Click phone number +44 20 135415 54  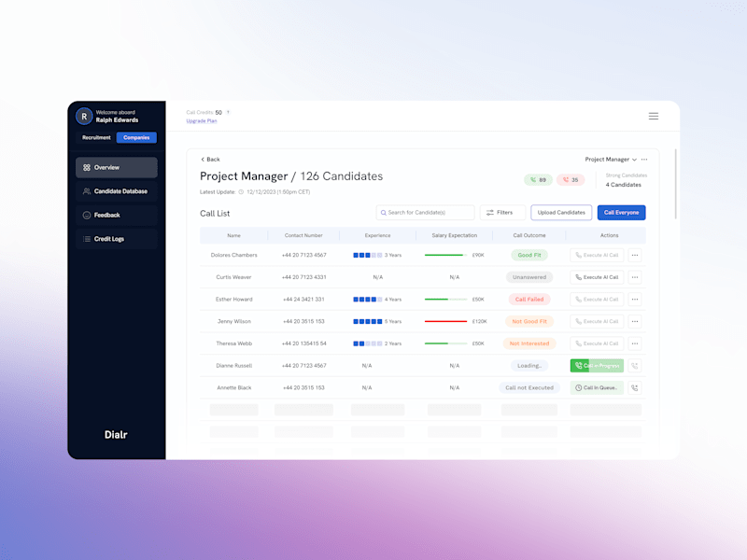[x=304, y=343]
